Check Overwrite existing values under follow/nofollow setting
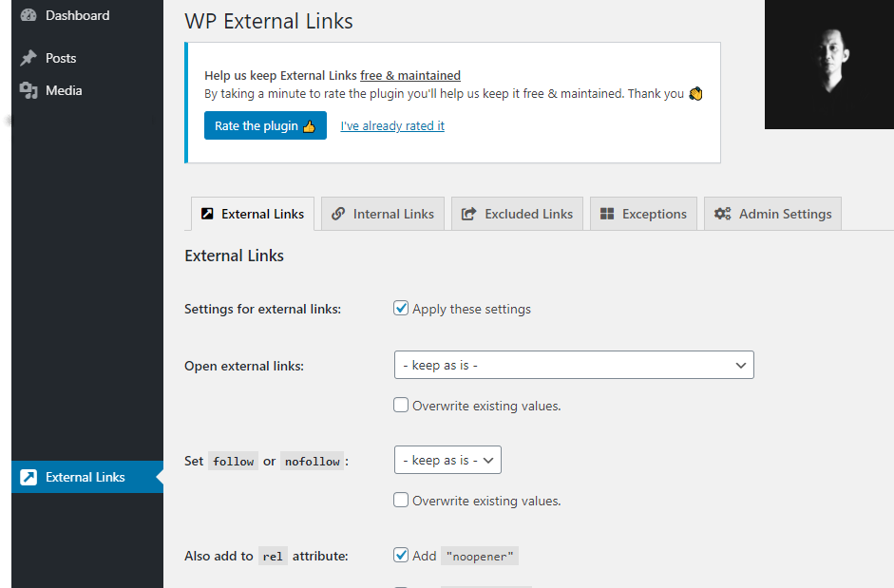Image resolution: width=894 pixels, height=588 pixels. [401, 501]
